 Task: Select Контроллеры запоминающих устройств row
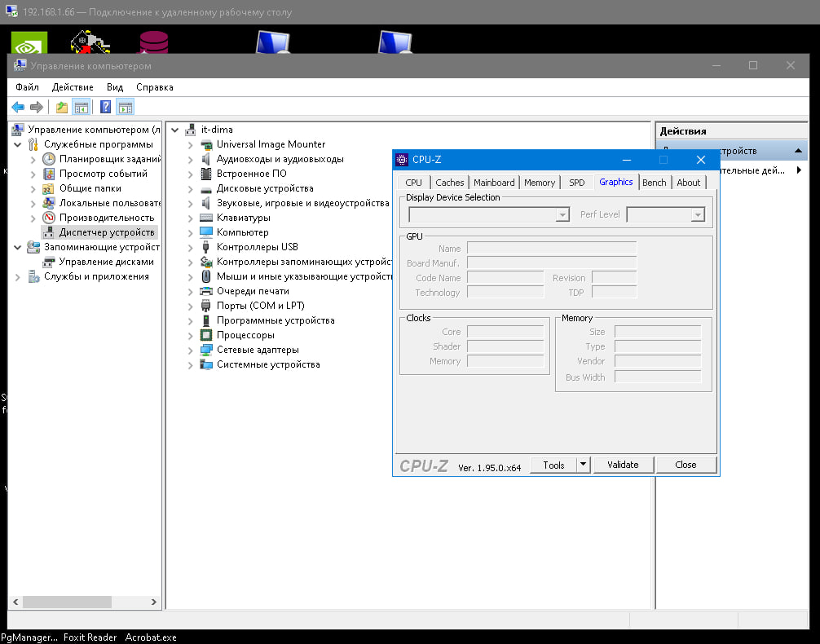pos(304,262)
